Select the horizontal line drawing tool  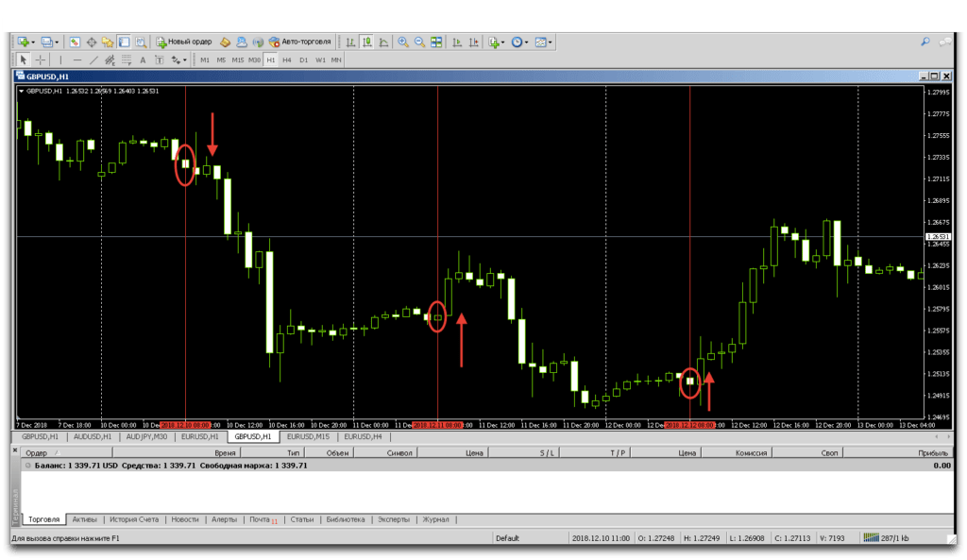coord(77,60)
